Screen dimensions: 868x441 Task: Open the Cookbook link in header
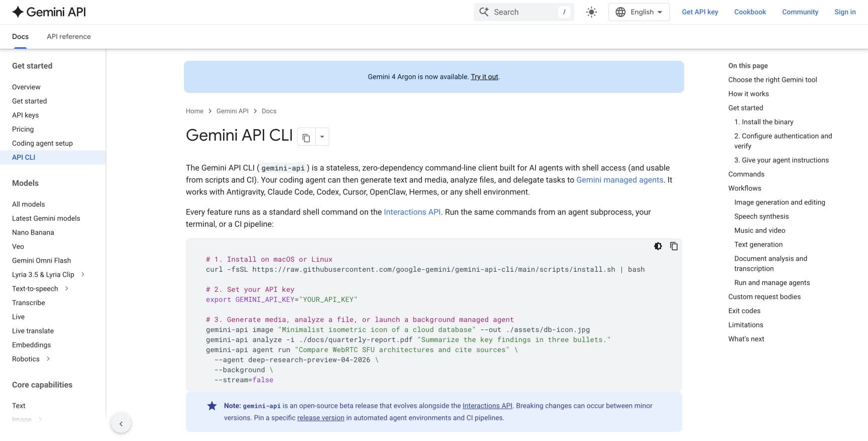pos(750,12)
